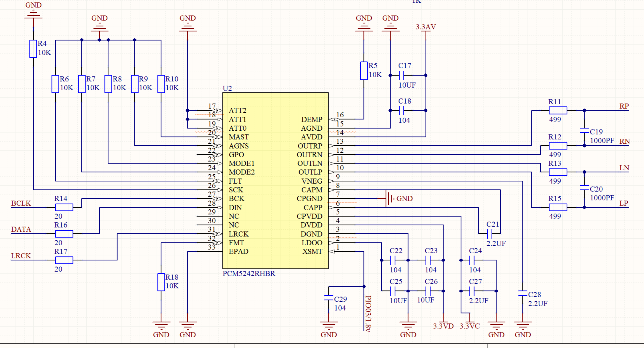Select resistor R14 on BCLK line
The image size is (644, 348).
(x=64, y=207)
